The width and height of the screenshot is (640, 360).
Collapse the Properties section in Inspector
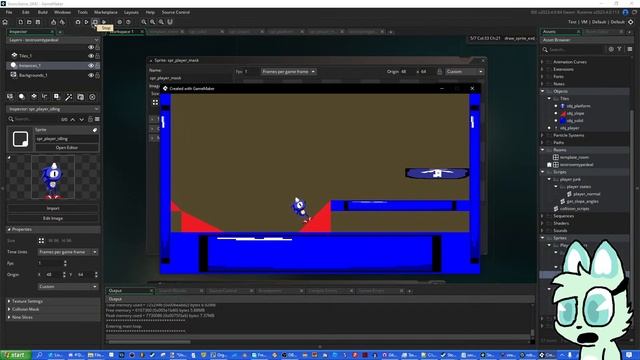click(x=53, y=229)
